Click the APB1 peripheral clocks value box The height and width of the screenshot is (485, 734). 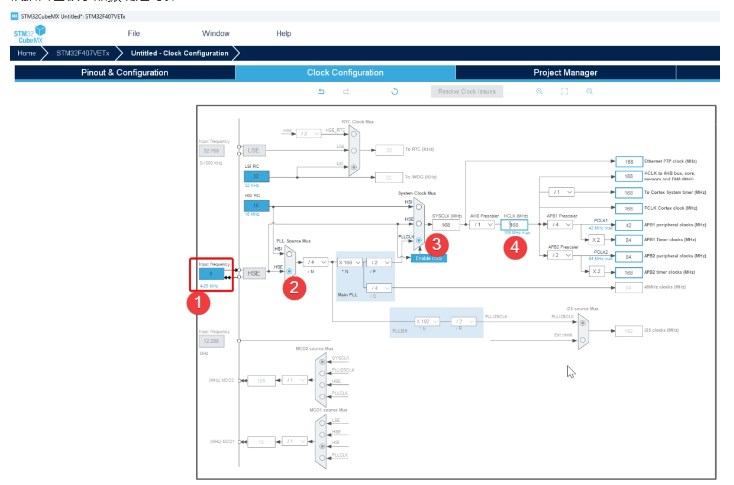(629, 225)
